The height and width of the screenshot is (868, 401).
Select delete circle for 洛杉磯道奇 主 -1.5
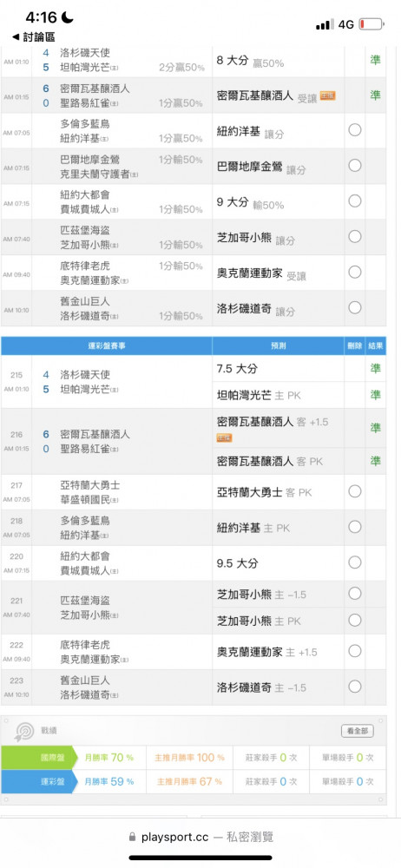pyautogui.click(x=355, y=687)
